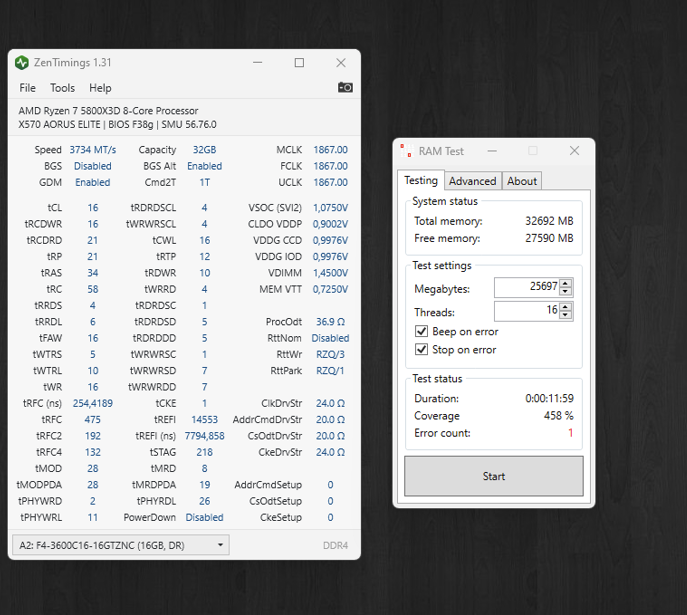Click the tRAS value 34

92,273
